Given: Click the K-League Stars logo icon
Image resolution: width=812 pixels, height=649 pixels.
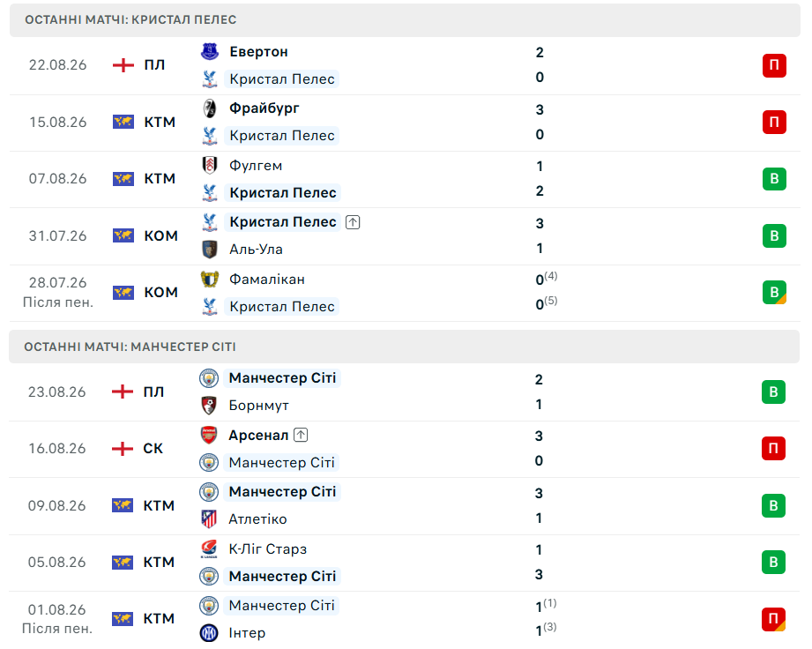Looking at the screenshot, I should click(x=209, y=549).
